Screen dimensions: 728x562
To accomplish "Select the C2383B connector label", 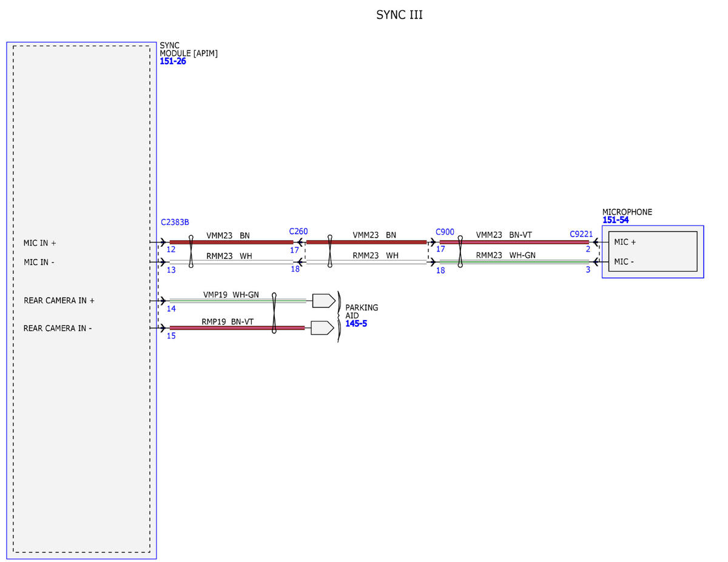I will click(x=175, y=222).
